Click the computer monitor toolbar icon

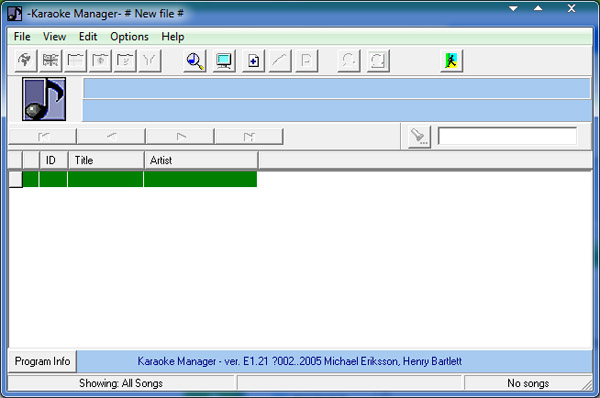[224, 60]
